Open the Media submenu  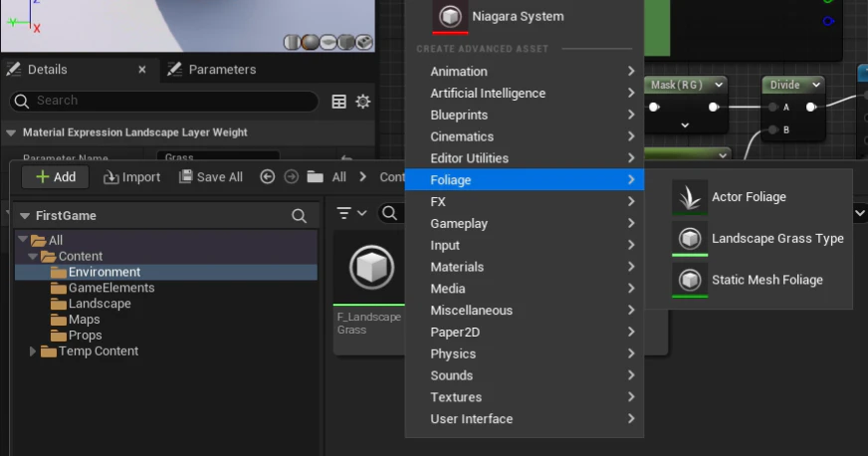click(x=525, y=289)
